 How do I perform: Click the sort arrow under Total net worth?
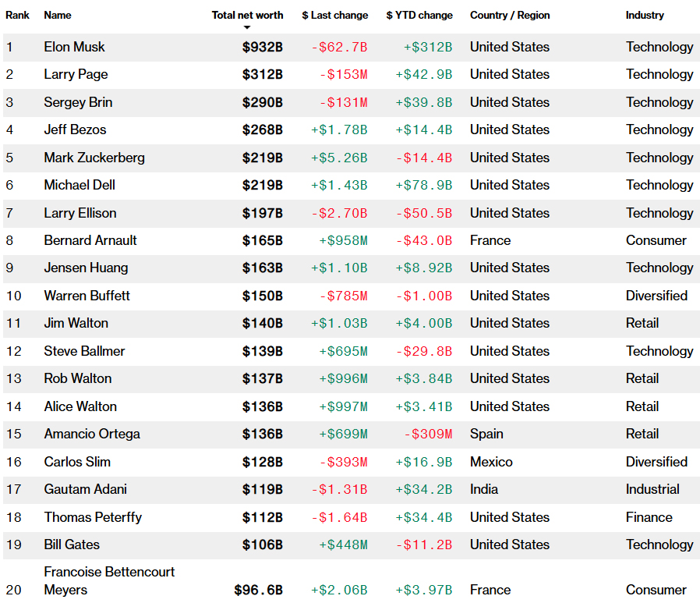pyautogui.click(x=247, y=28)
